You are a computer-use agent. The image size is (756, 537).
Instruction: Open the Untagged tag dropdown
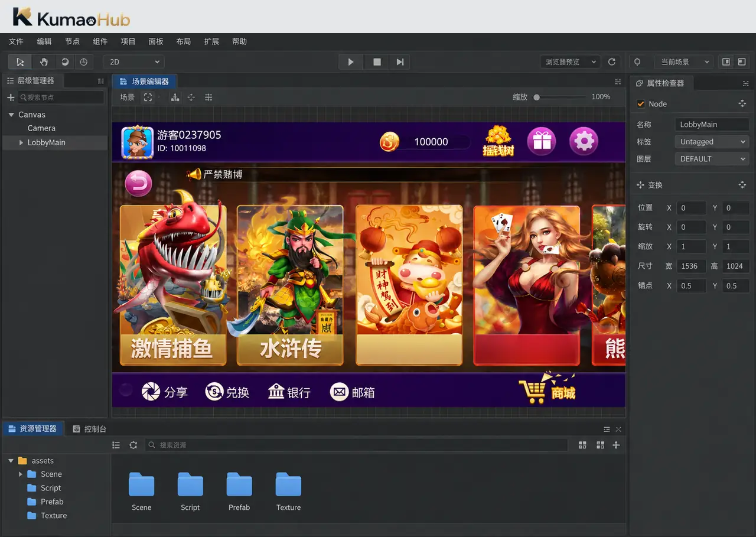712,142
